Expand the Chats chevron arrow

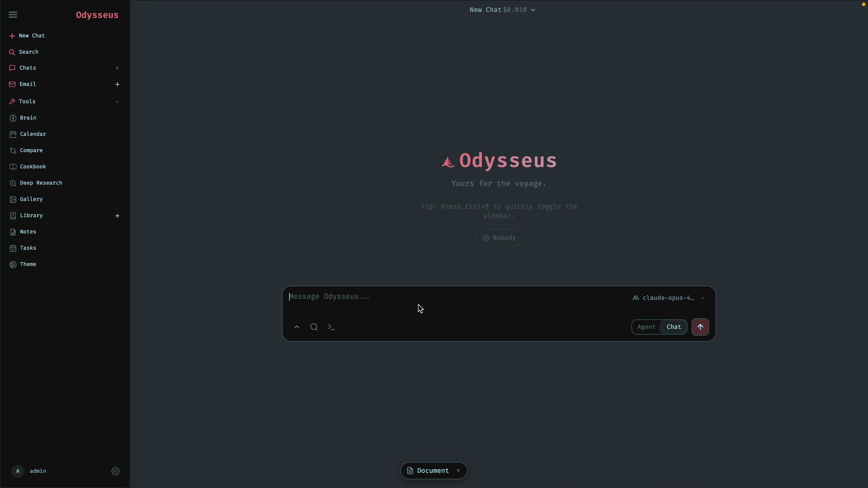click(x=117, y=68)
